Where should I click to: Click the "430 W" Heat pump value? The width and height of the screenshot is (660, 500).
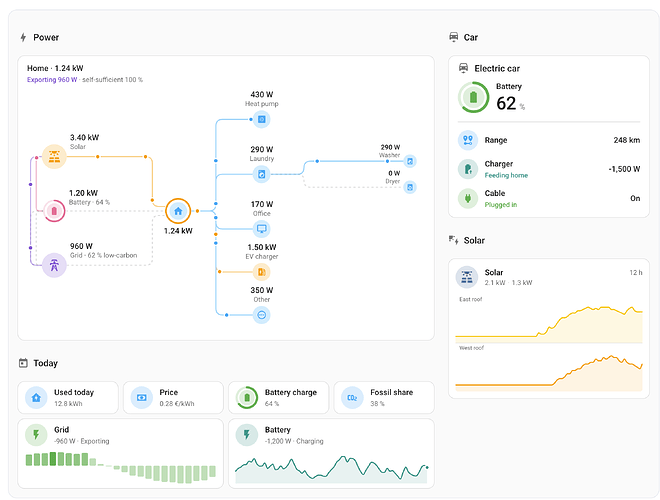[x=261, y=94]
